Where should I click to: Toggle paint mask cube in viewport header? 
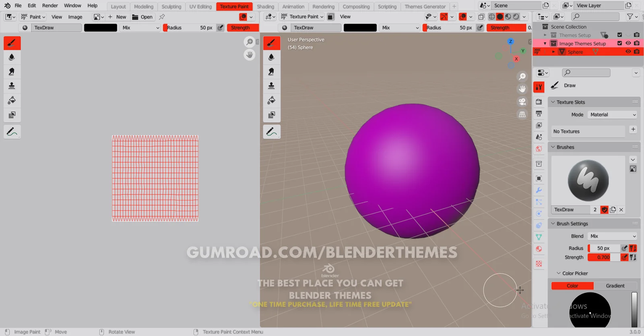coord(330,17)
